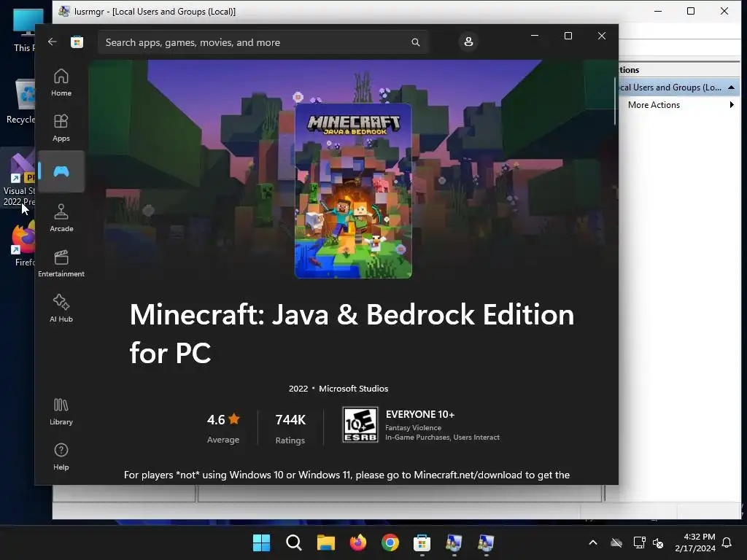
Task: Click the Minecraft: Java & Bedrock Edition title
Action: pyautogui.click(x=352, y=333)
